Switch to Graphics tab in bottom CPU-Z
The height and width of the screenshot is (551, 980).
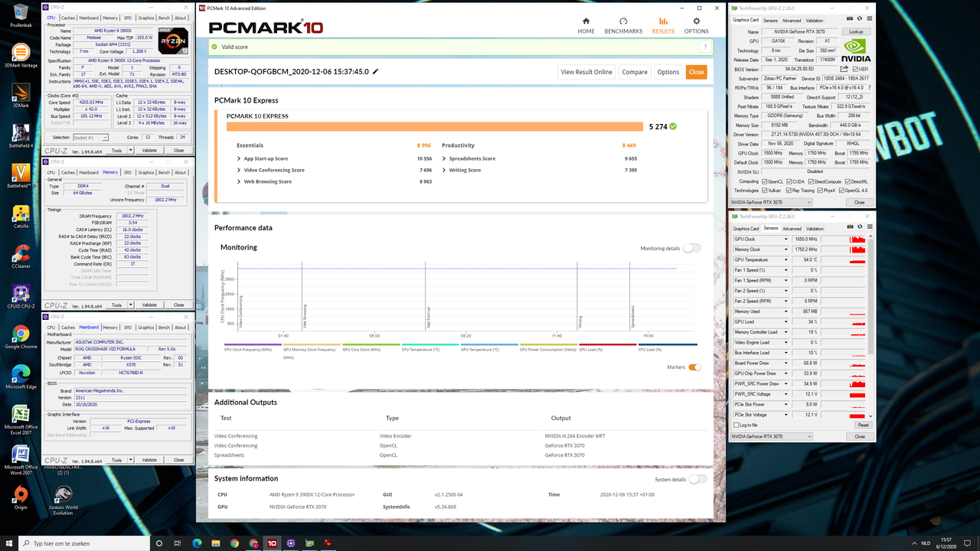point(146,328)
